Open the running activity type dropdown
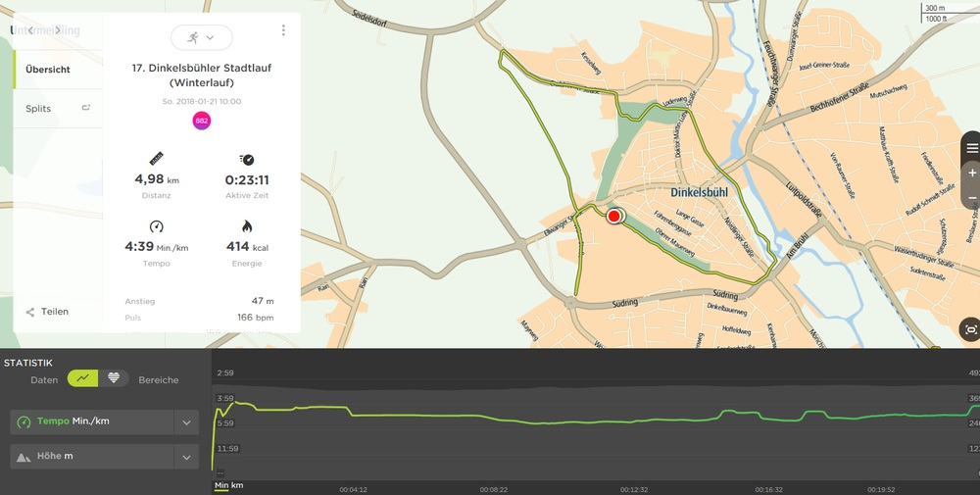Screen dimensions: 980x495 click(201, 37)
